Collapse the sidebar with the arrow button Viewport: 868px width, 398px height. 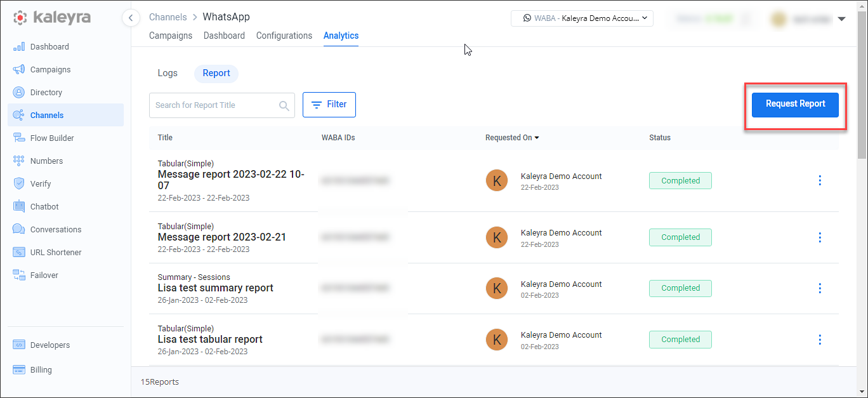(x=131, y=18)
